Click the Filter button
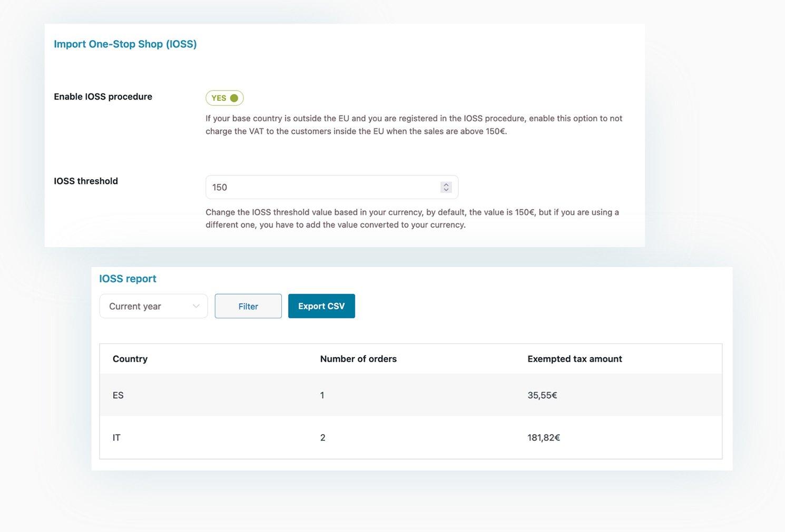This screenshot has height=532, width=785. point(248,306)
